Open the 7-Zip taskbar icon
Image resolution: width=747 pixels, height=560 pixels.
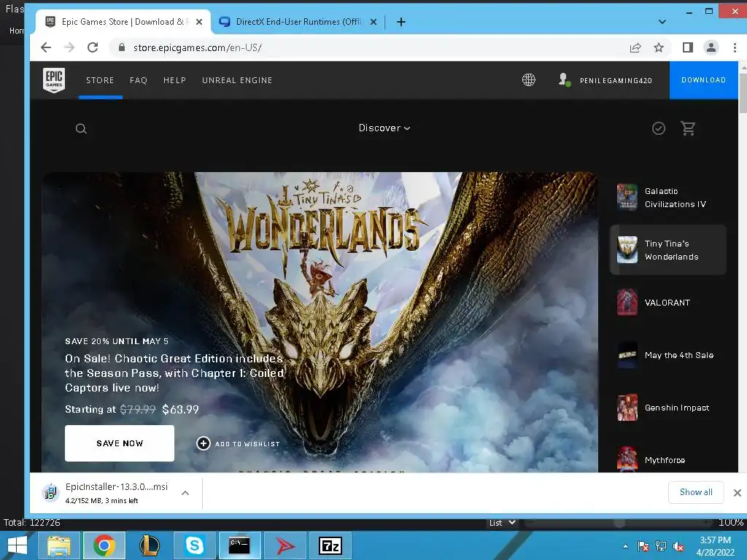[x=330, y=545]
